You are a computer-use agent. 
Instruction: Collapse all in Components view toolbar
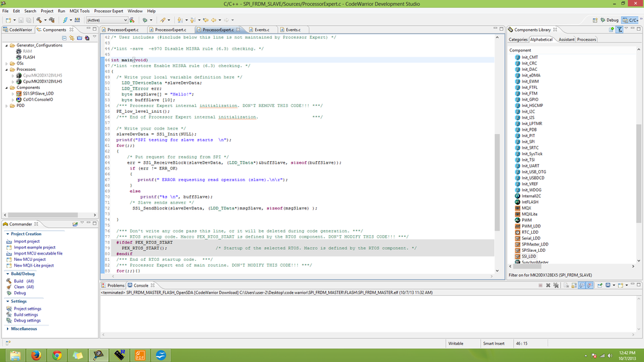coord(64,38)
